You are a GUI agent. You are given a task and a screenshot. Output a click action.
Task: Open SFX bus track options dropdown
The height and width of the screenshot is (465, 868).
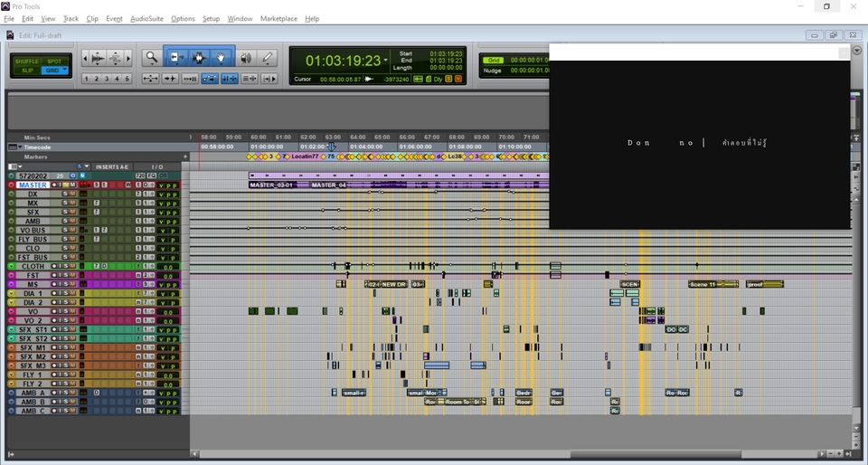click(11, 212)
